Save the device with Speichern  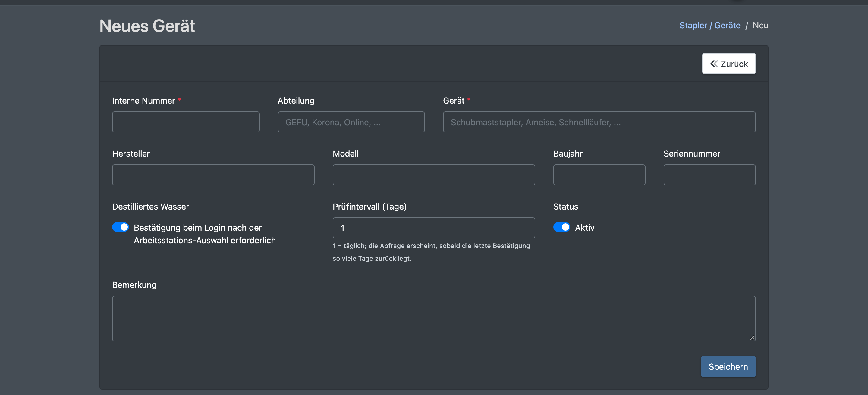click(x=728, y=366)
